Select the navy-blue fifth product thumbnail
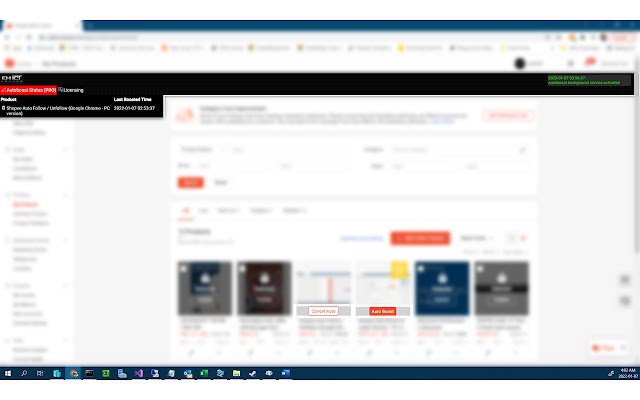This screenshot has height=400, width=640. click(442, 289)
